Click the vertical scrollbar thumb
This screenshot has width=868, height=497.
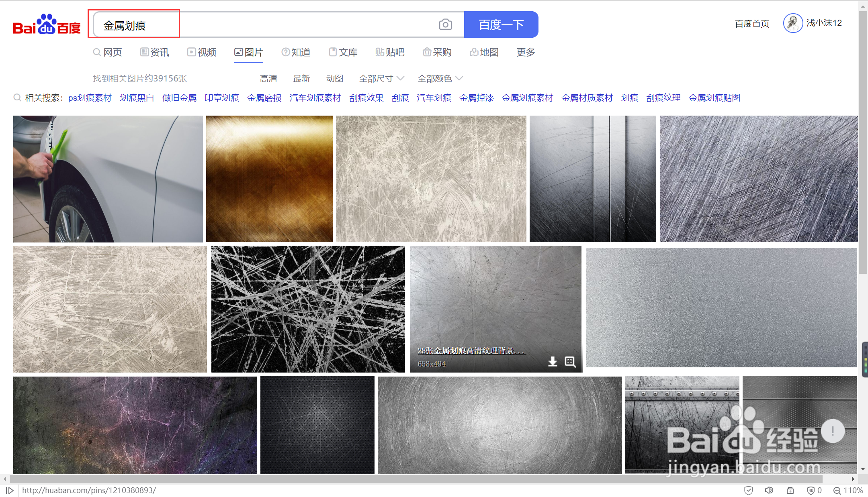coord(863,143)
